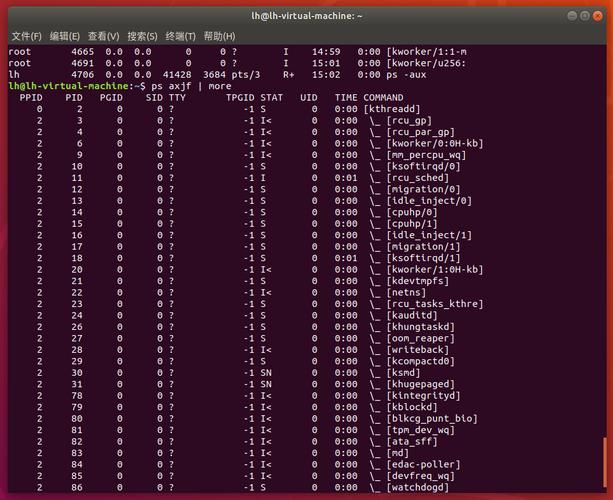This screenshot has width=613, height=500.
Task: Click the [cpuhp/1] entry
Action: coord(412,224)
